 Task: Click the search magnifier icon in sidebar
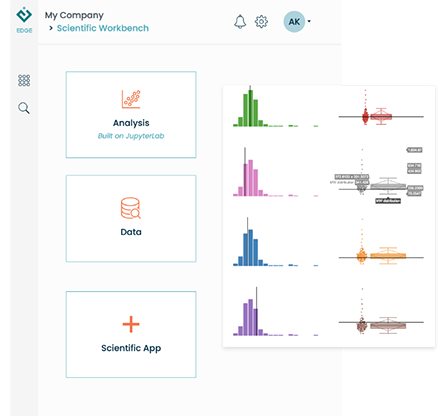click(24, 108)
